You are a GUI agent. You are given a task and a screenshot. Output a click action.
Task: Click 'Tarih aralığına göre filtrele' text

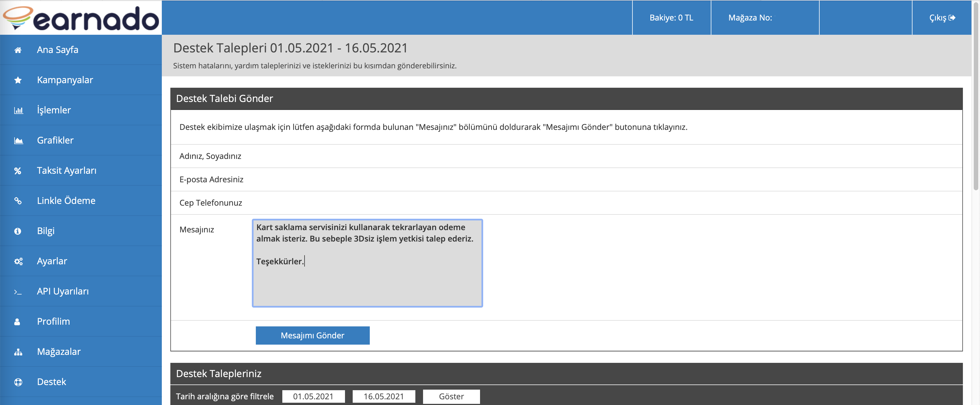click(224, 396)
